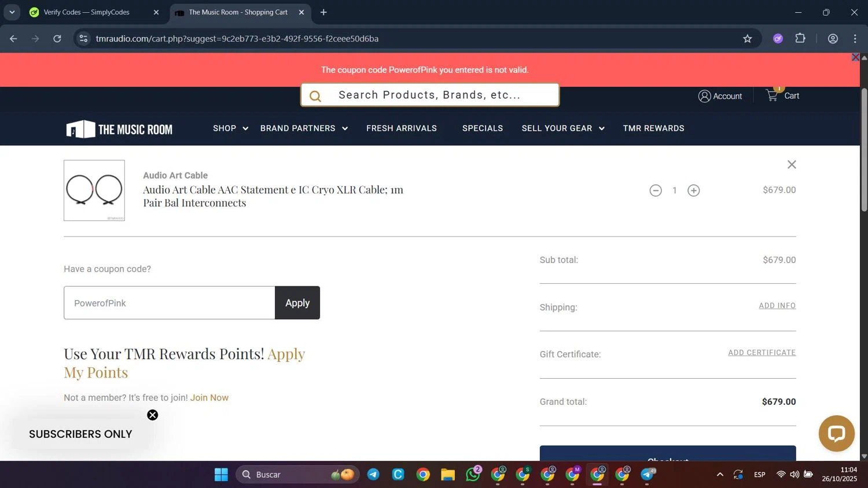Image resolution: width=868 pixels, height=488 pixels.
Task: Click The Music Room logo
Action: point(119,129)
